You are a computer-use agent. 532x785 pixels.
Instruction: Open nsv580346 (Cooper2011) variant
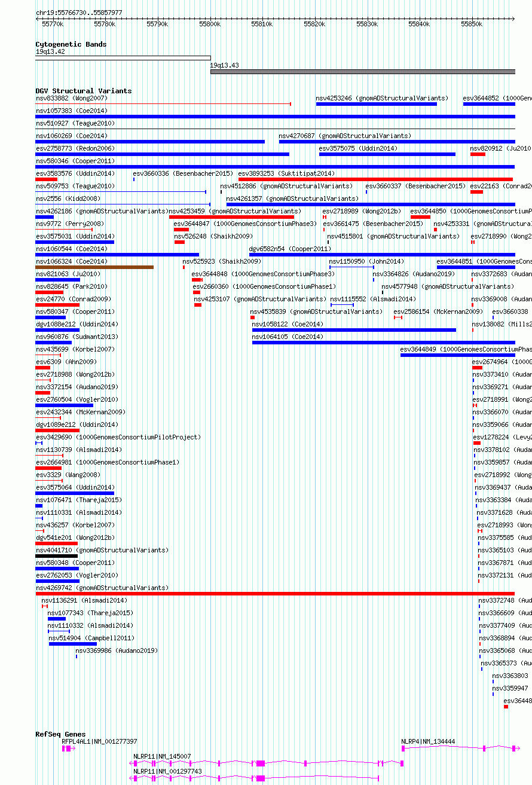click(x=75, y=161)
